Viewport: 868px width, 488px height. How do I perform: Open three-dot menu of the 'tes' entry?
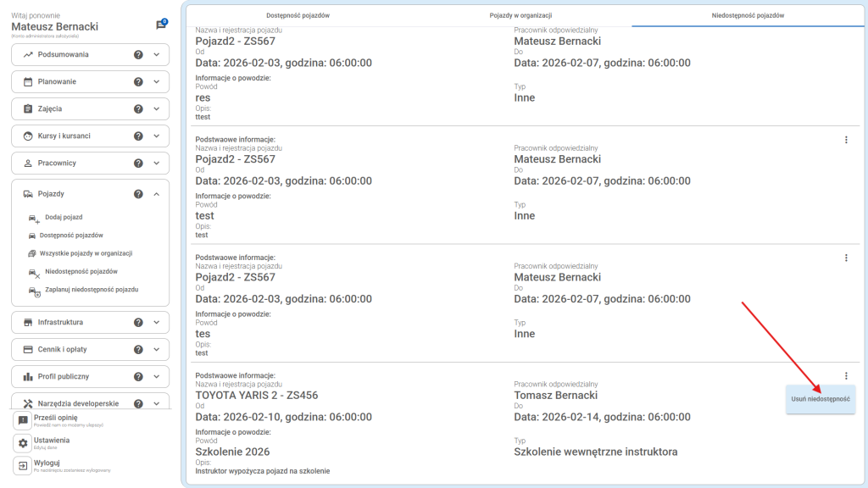[845, 258]
